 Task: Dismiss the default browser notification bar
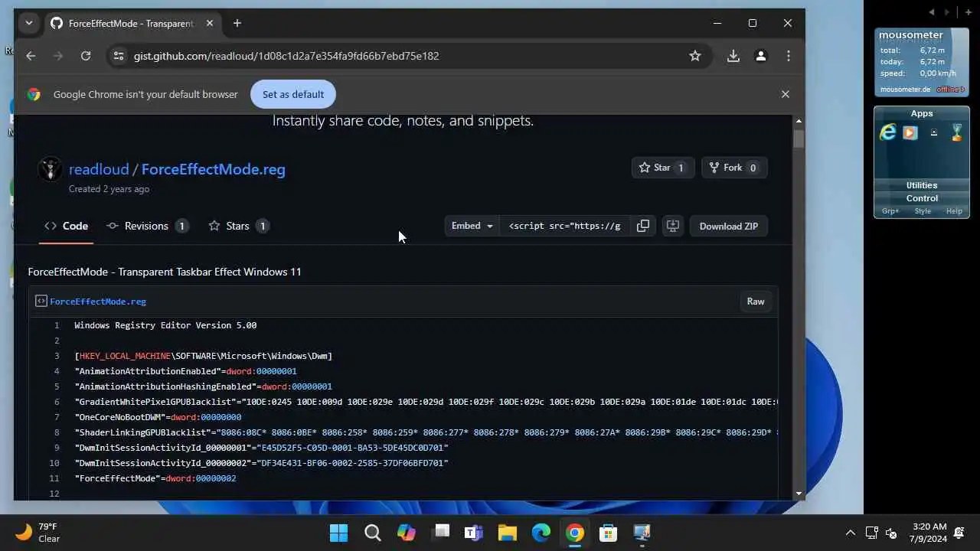[785, 94]
